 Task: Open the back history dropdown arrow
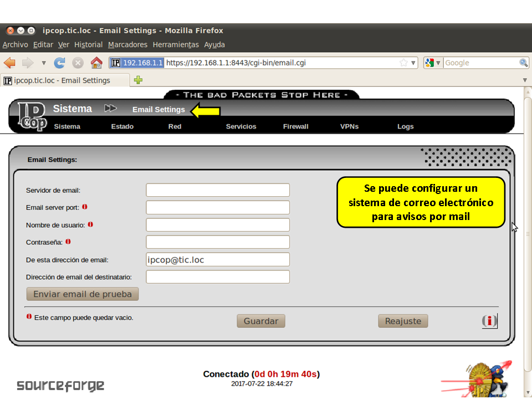(x=44, y=63)
